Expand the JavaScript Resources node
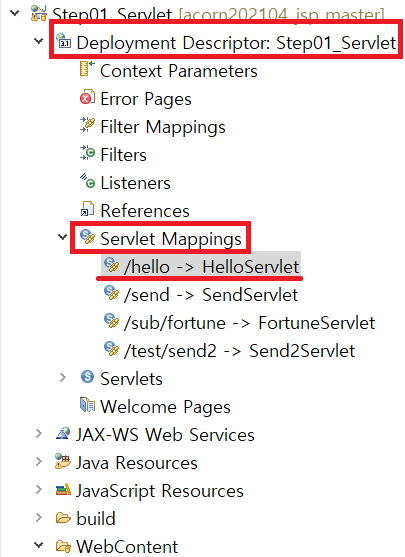Viewport: 405px width, 557px height. (39, 490)
